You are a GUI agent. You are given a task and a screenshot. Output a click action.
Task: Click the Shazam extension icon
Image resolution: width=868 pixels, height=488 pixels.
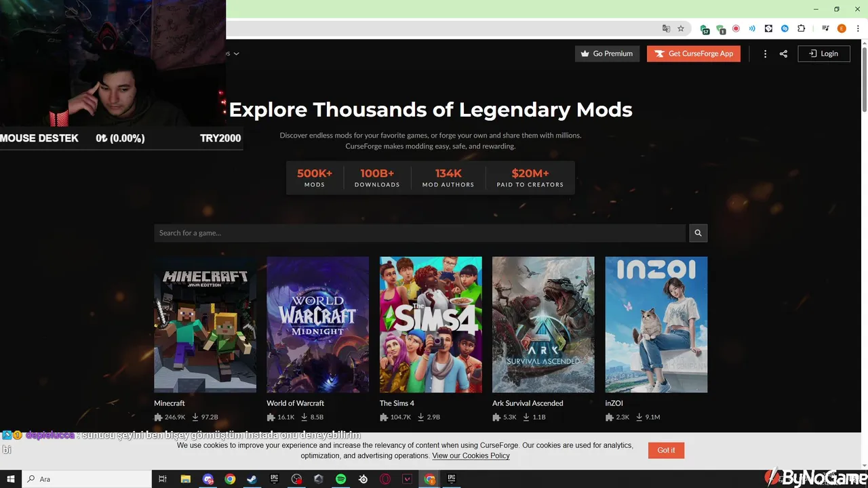click(x=785, y=28)
